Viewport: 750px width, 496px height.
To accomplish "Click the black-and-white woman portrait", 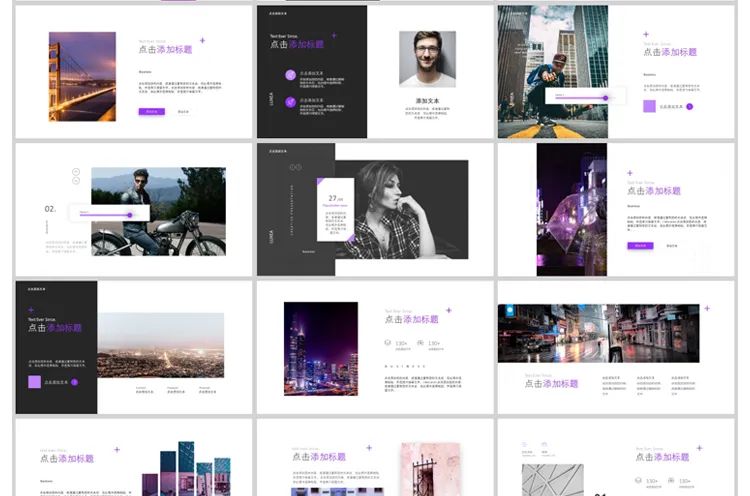I will (x=402, y=209).
